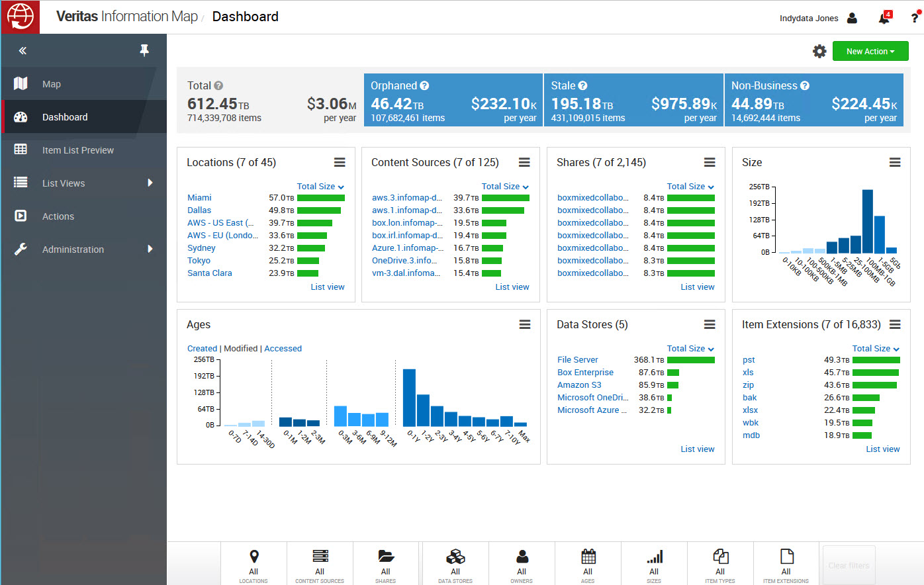Click Veritas Information Map breadcrumb
The width and height of the screenshot is (924, 585).
(x=127, y=17)
